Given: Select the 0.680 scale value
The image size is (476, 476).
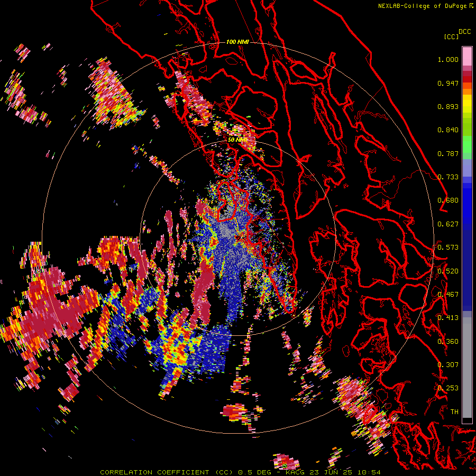Looking at the screenshot, I should pyautogui.click(x=448, y=200).
